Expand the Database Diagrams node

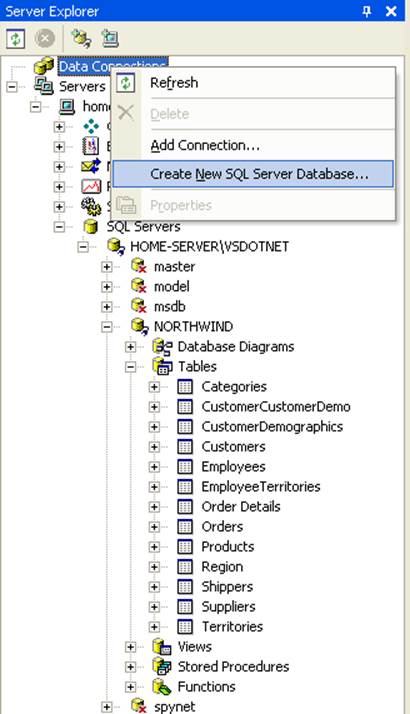(130, 347)
